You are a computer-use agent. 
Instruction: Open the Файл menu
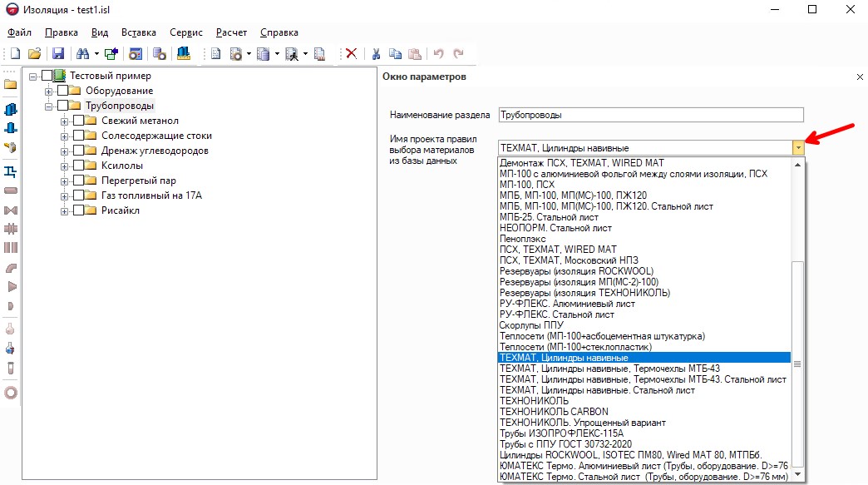pyautogui.click(x=19, y=32)
